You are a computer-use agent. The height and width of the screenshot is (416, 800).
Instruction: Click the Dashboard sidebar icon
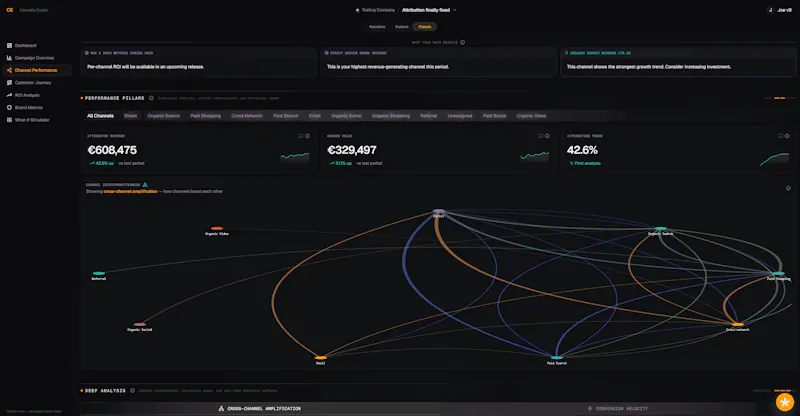click(9, 45)
